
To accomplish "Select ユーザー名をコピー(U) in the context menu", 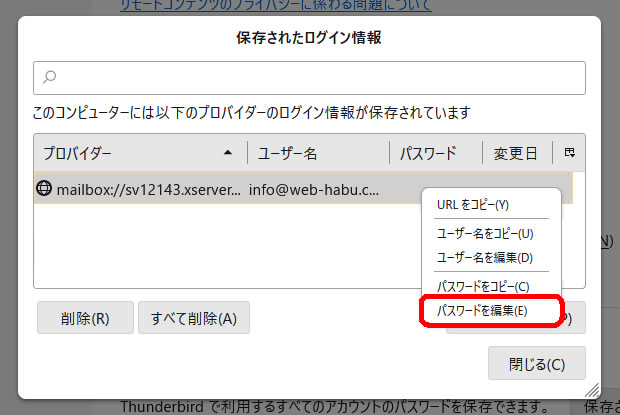I will coord(485,233).
